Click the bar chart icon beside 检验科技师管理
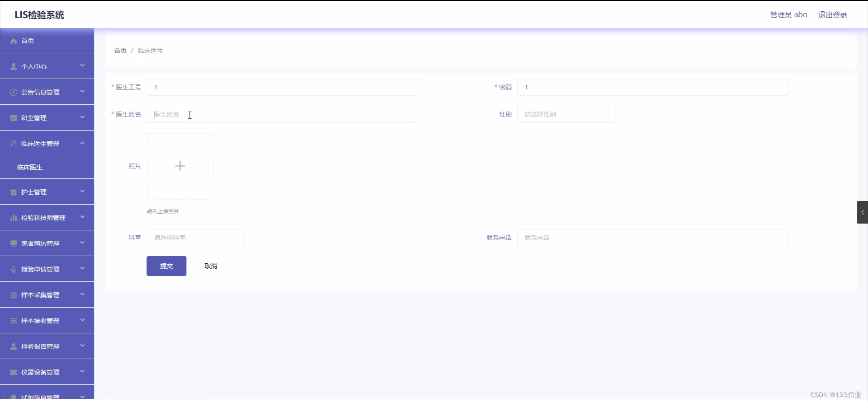868x402 pixels. pyautogui.click(x=14, y=218)
